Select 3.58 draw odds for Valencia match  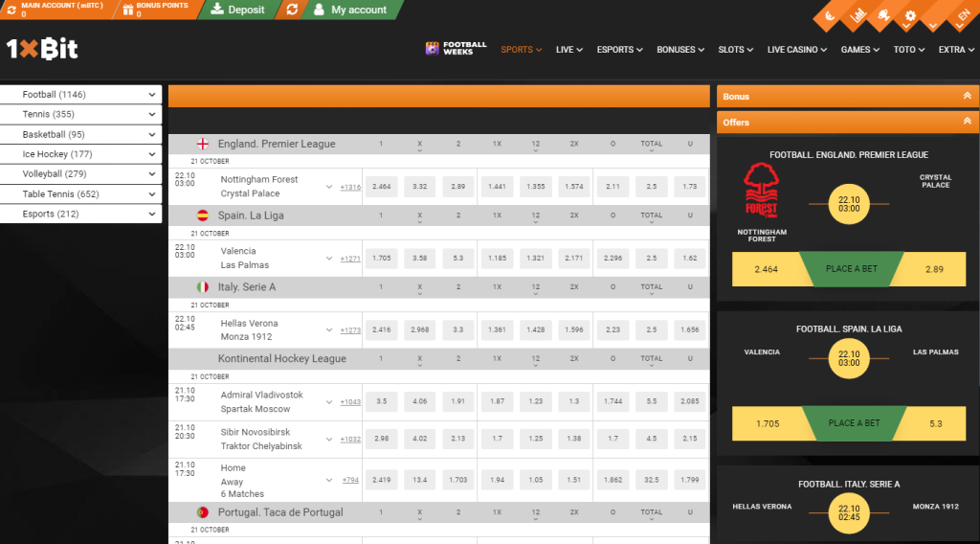click(x=420, y=259)
